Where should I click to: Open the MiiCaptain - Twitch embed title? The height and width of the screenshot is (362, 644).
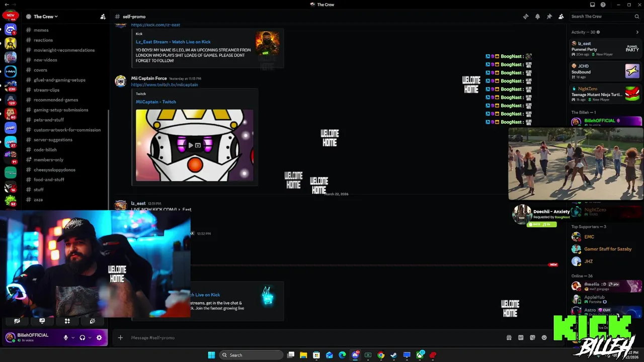[156, 102]
